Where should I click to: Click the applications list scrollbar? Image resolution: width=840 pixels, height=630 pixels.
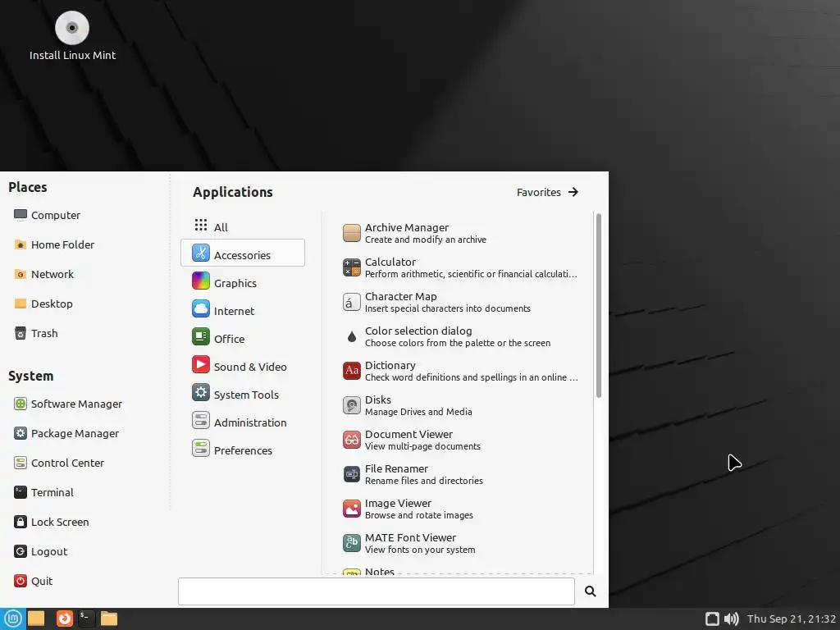tap(598, 305)
